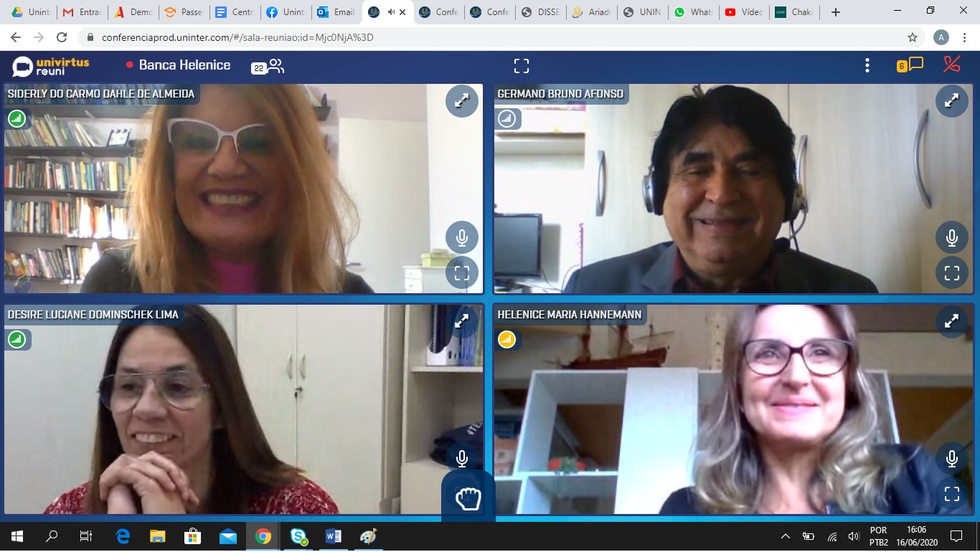Click the red leave call icon
This screenshot has width=980, height=552.
(952, 65)
